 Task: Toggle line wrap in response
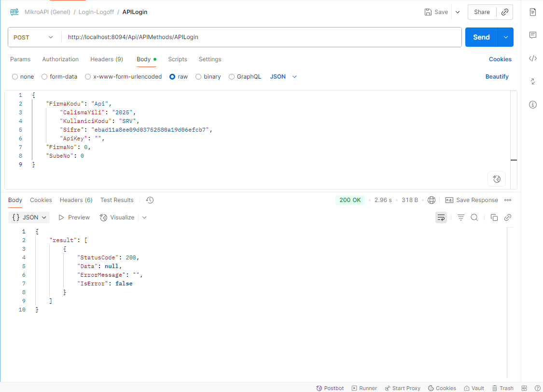point(441,217)
